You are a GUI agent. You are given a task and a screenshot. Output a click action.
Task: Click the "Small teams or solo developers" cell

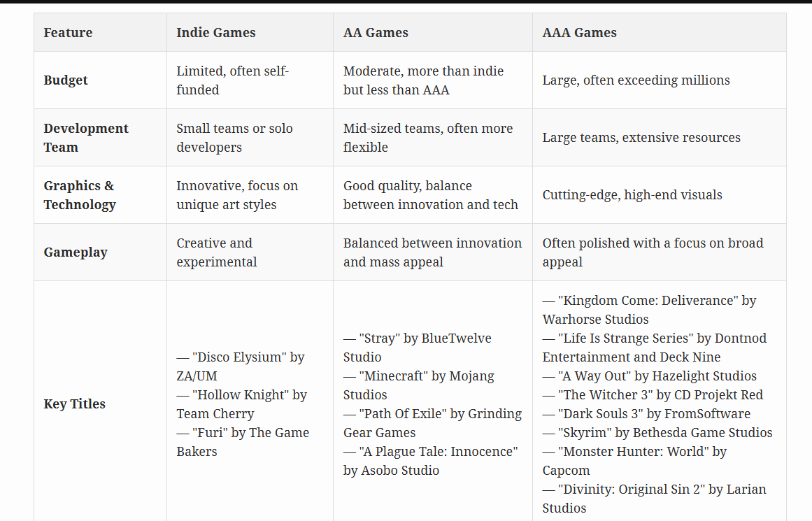(234, 138)
